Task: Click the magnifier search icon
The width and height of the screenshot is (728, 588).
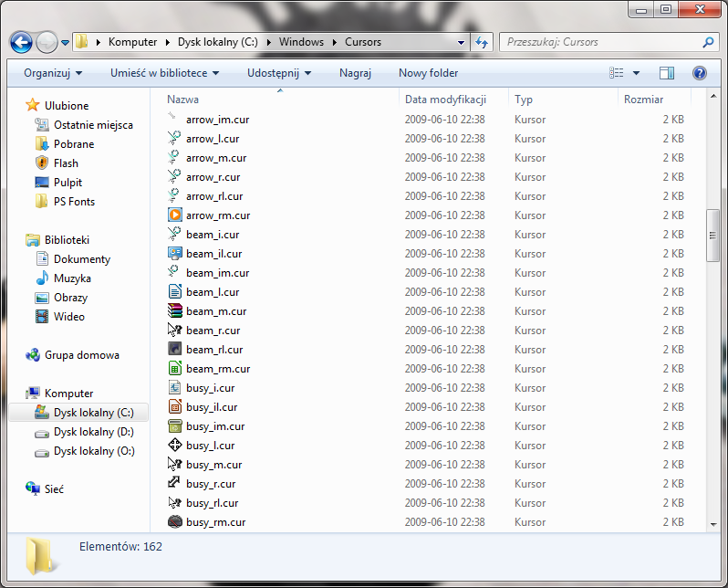Action: [708, 42]
